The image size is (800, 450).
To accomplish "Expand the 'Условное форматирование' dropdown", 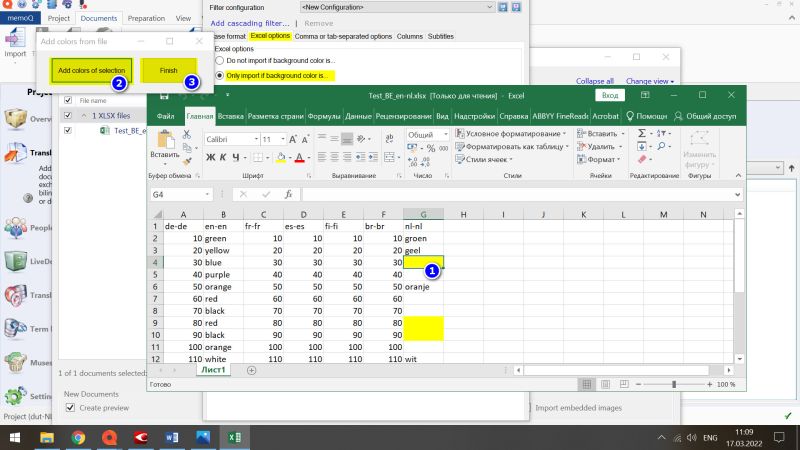I will [564, 134].
